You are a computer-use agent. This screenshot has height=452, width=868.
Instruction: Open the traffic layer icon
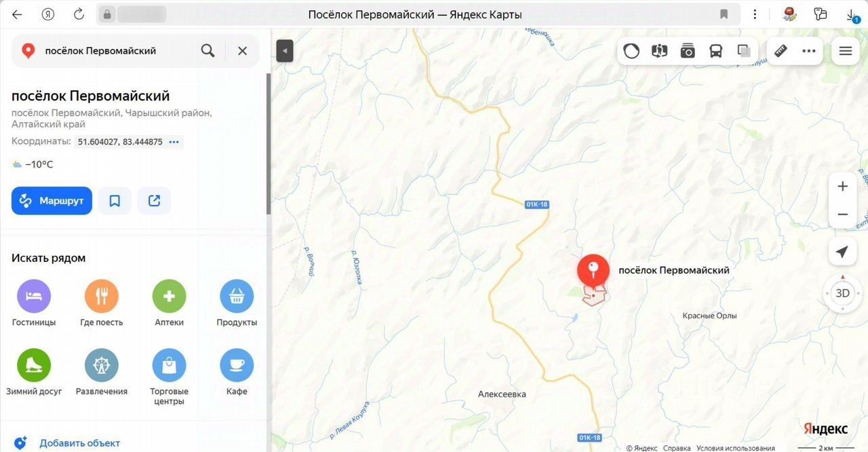pos(631,51)
